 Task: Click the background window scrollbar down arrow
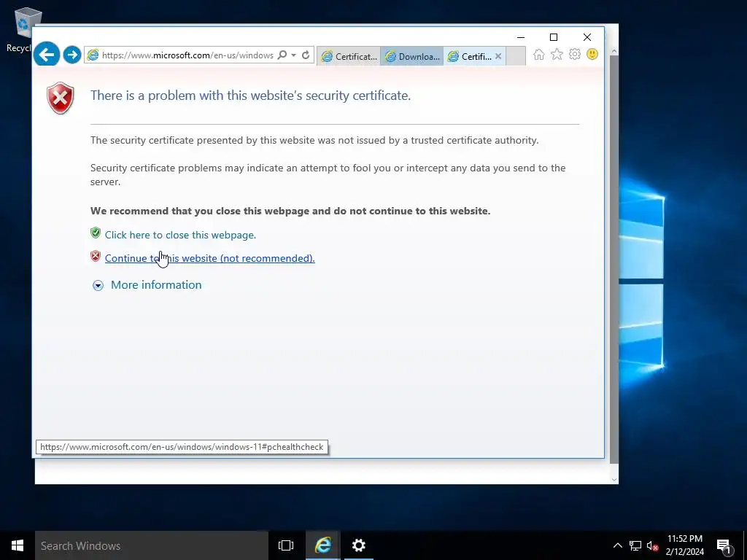[614, 480]
